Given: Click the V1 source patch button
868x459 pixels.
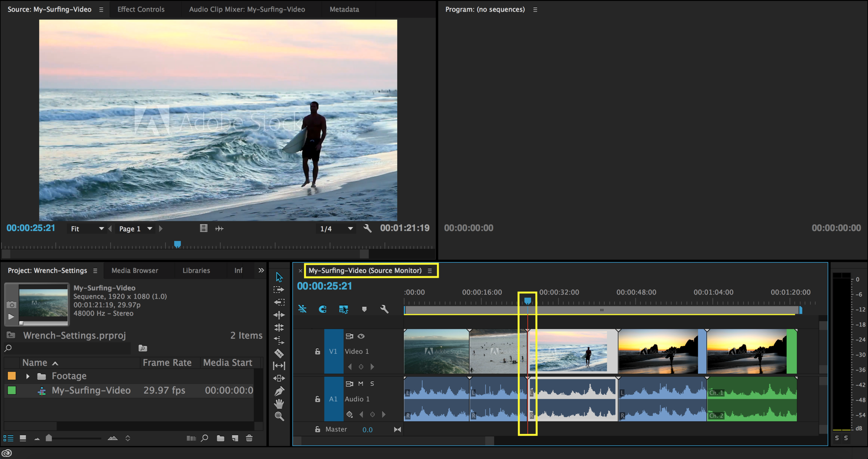Looking at the screenshot, I should (x=333, y=351).
